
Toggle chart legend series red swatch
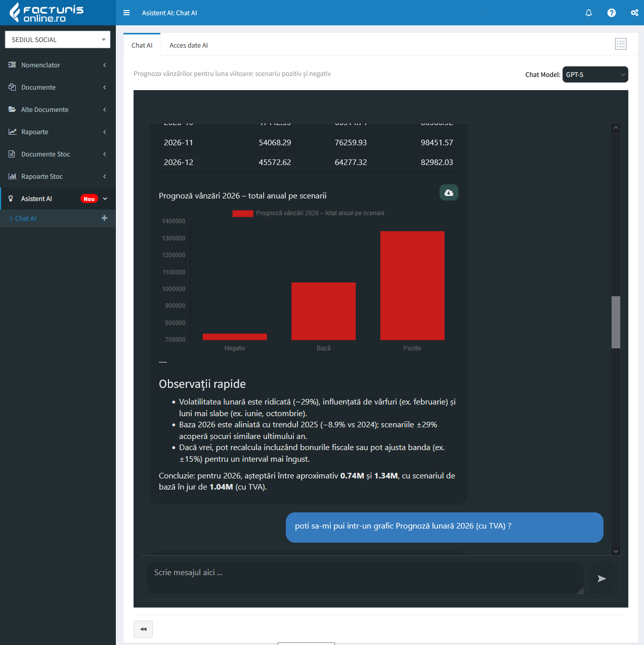click(243, 213)
